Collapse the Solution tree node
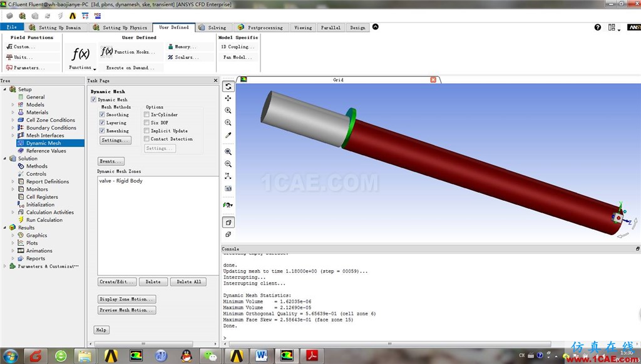Screen dimensions: 641x364 click(x=5, y=158)
